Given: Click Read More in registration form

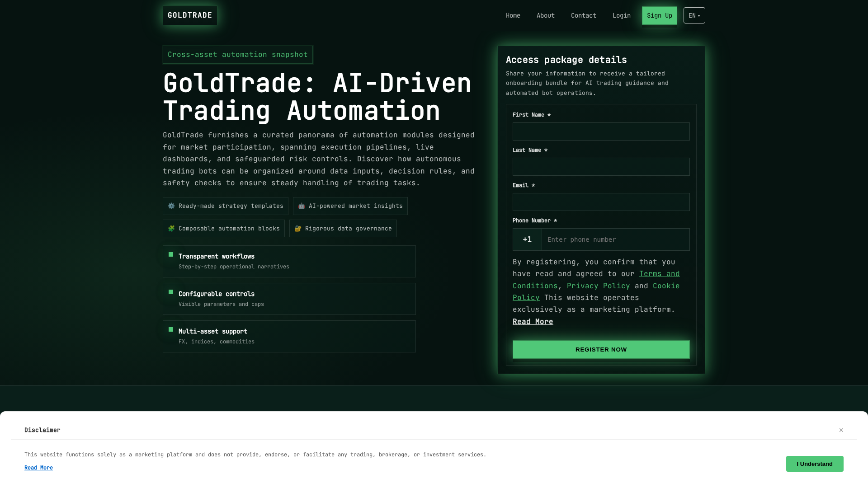Looking at the screenshot, I should click(x=533, y=322).
